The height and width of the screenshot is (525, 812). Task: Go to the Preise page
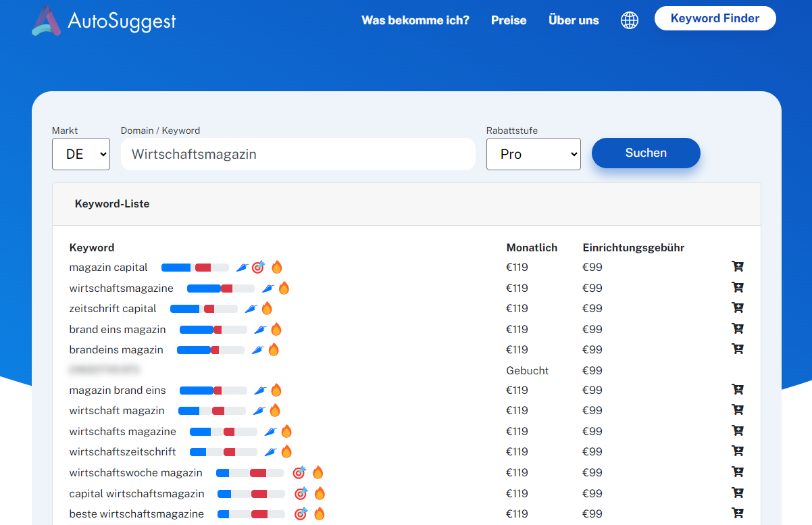coord(509,20)
